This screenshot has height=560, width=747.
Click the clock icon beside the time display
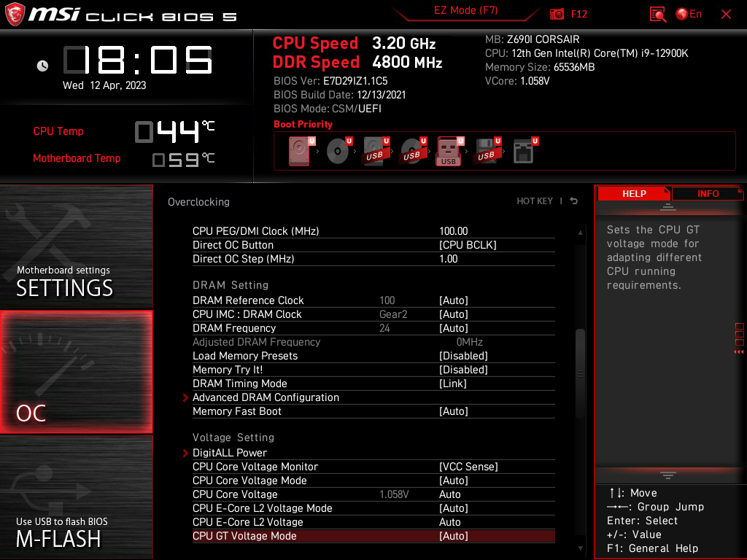(42, 66)
